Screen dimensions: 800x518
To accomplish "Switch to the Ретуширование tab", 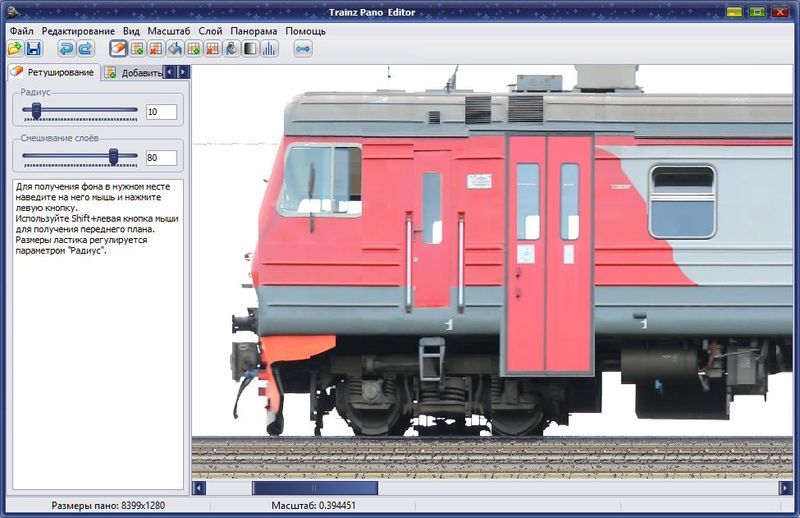I will (53, 72).
